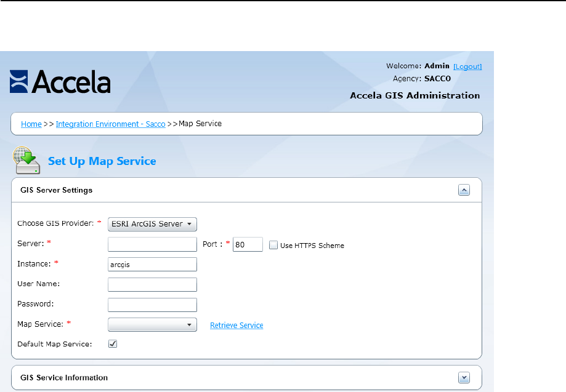Click the Accela logo
Image resolution: width=566 pixels, height=392 pixels.
(60, 81)
